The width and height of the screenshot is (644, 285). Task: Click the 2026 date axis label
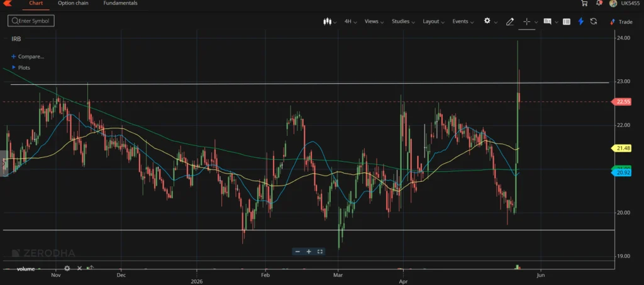197,281
